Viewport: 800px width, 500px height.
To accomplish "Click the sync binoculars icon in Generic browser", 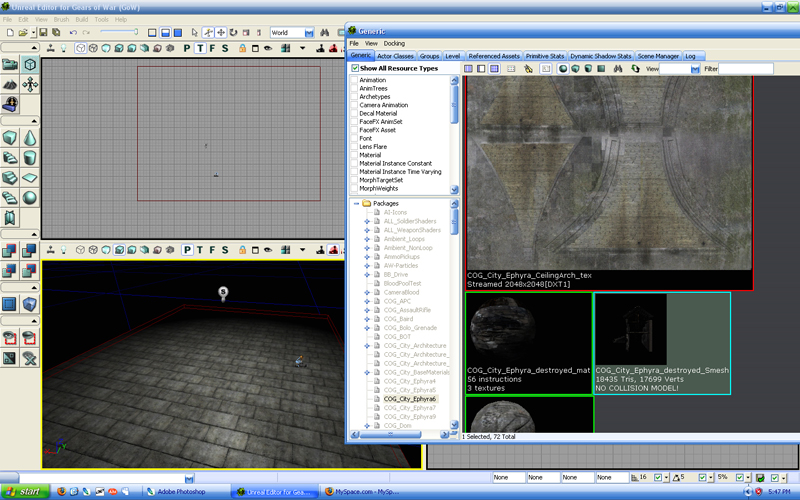I will [618, 68].
